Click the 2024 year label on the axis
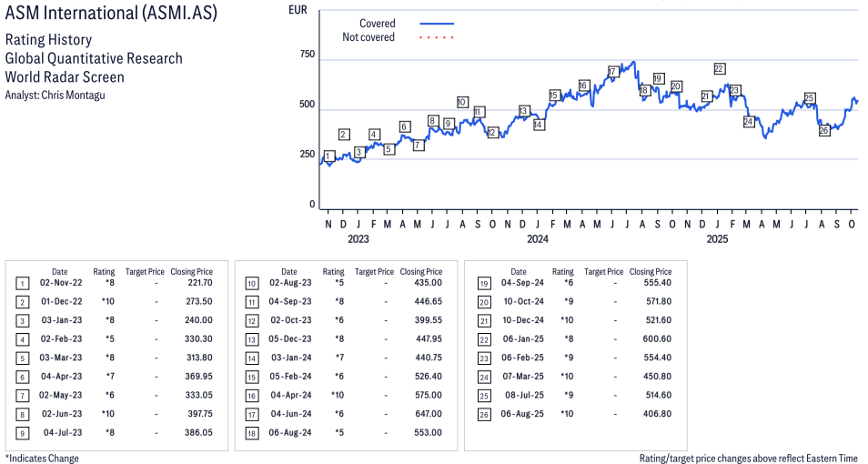 pyautogui.click(x=537, y=239)
